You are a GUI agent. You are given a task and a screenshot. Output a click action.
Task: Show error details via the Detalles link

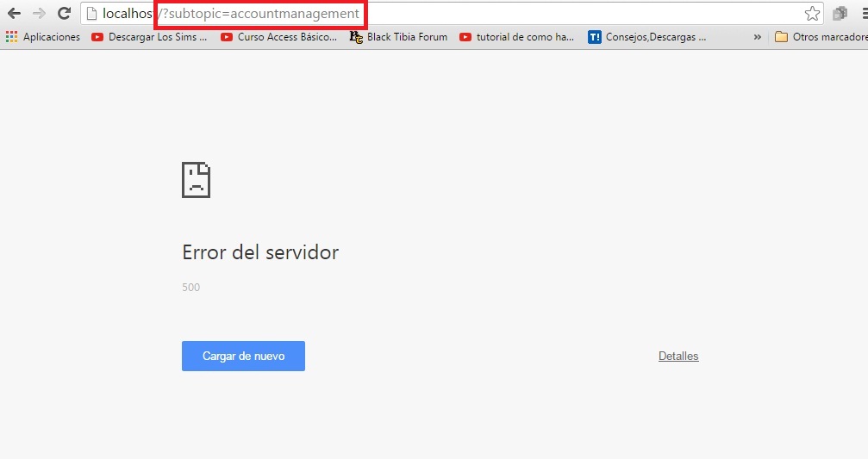678,357
